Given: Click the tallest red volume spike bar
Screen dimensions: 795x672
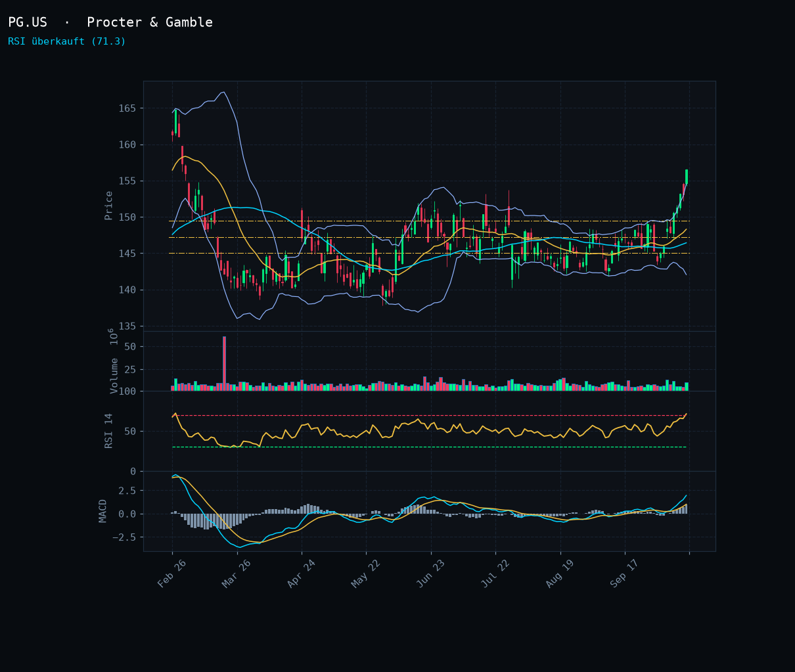Looking at the screenshot, I should (x=224, y=364).
